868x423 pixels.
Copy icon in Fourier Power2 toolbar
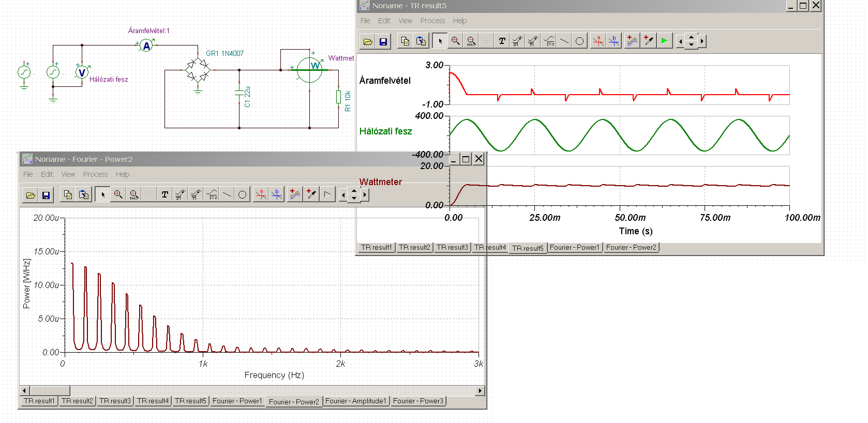[68, 194]
